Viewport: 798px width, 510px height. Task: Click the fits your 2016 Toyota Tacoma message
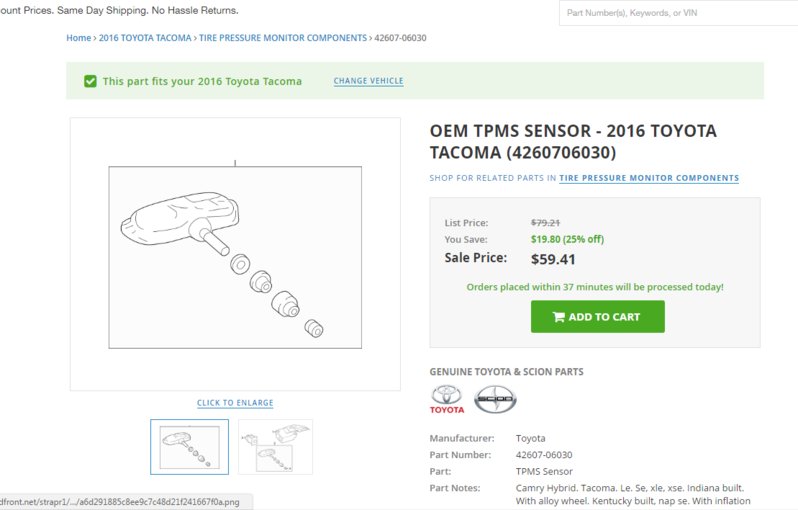tap(202, 81)
